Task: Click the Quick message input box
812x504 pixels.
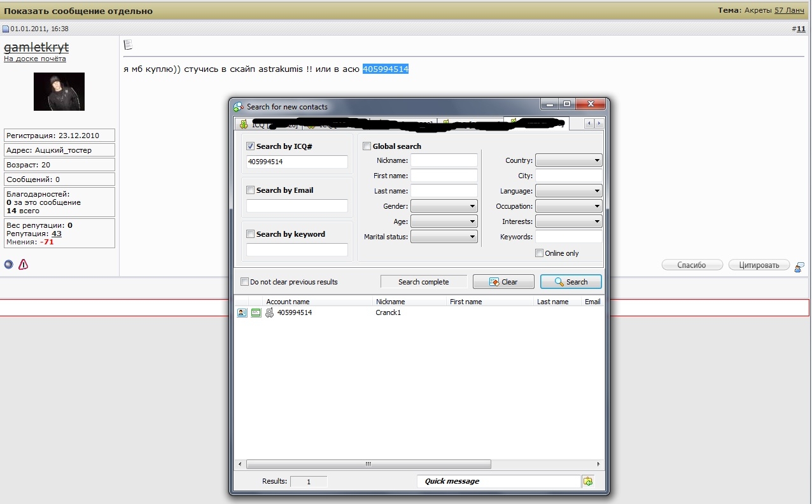Action: (499, 481)
